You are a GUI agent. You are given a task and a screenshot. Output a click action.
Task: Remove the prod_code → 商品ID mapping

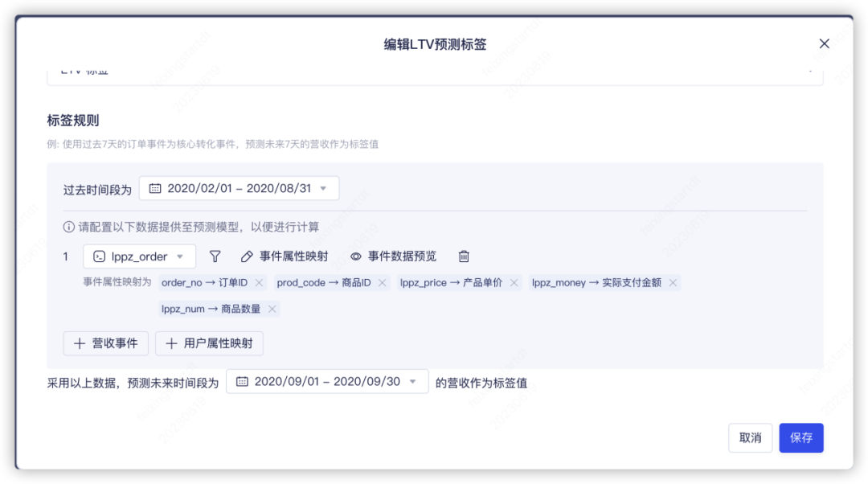point(382,282)
